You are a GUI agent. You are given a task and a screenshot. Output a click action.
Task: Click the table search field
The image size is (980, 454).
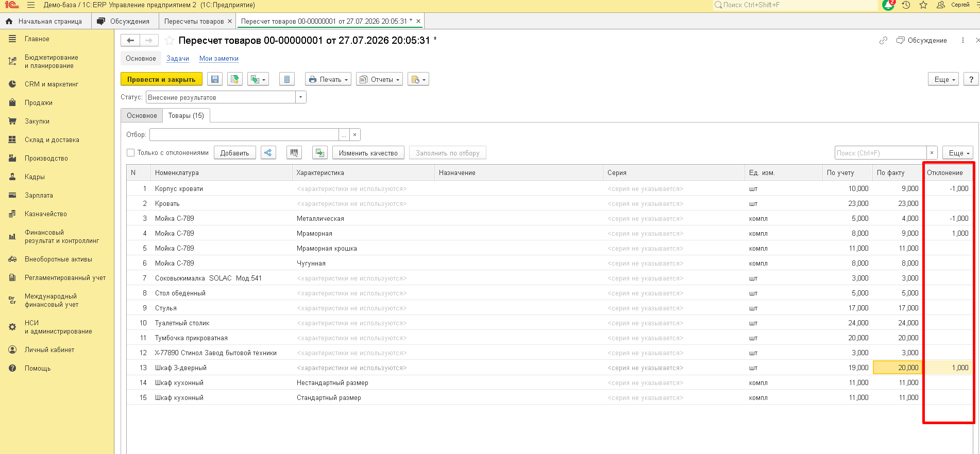point(881,153)
